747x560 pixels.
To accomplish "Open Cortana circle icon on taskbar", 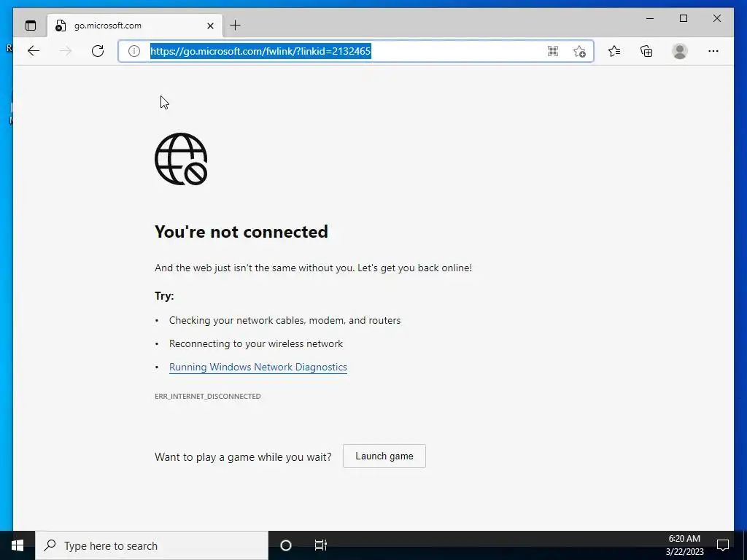I will 286,545.
